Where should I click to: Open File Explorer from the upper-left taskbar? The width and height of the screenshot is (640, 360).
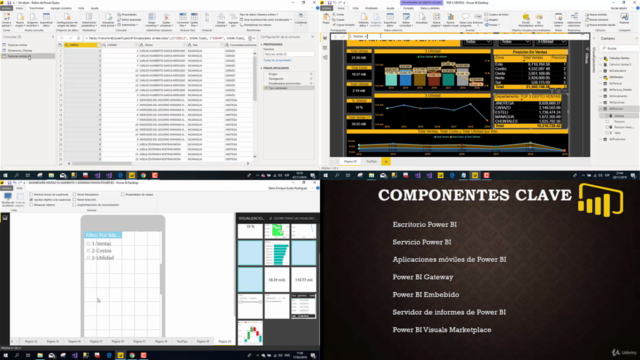pos(51,176)
